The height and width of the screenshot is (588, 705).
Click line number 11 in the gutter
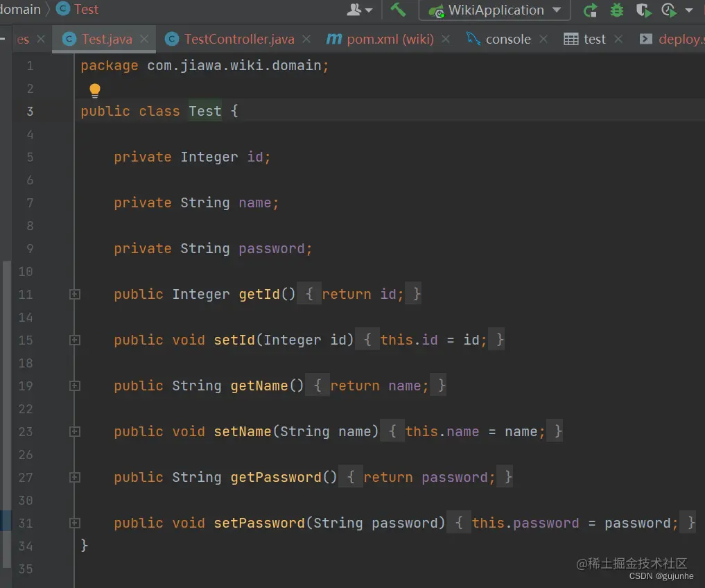pos(26,294)
